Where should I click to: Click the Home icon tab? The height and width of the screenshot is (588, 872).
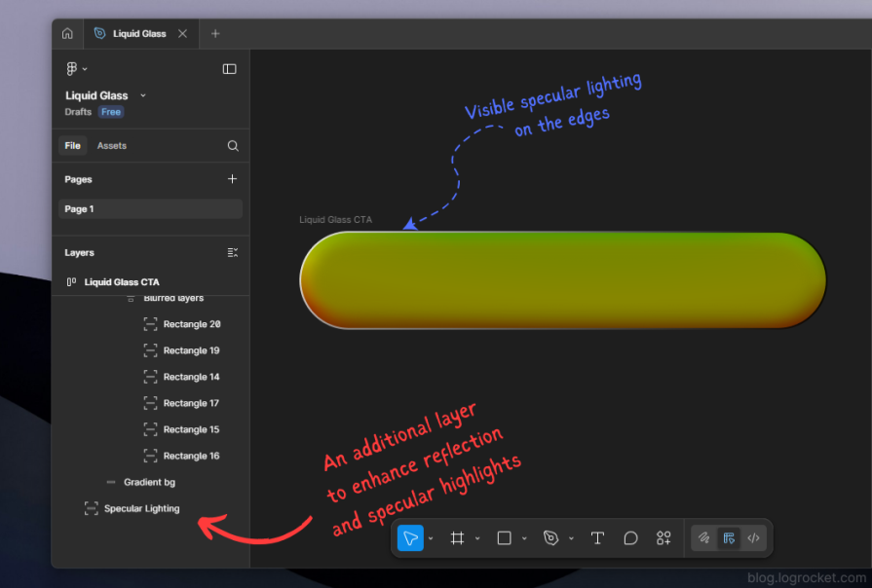(x=67, y=33)
